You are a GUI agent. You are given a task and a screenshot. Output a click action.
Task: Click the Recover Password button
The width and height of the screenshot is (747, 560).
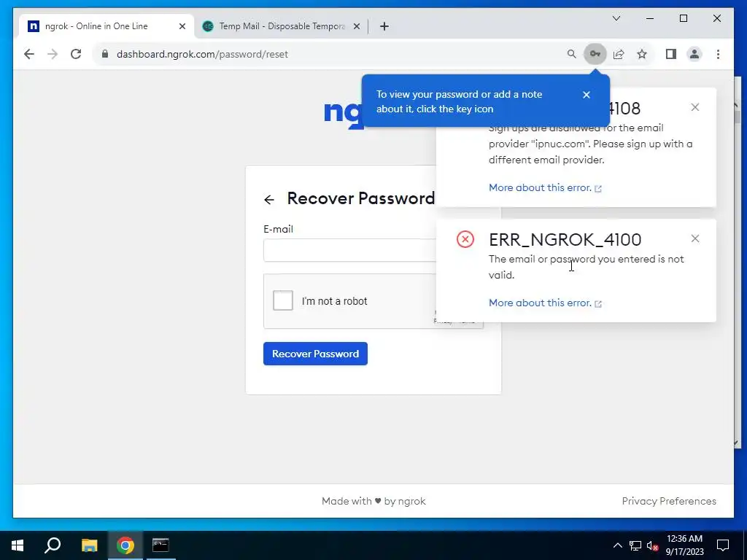point(315,354)
